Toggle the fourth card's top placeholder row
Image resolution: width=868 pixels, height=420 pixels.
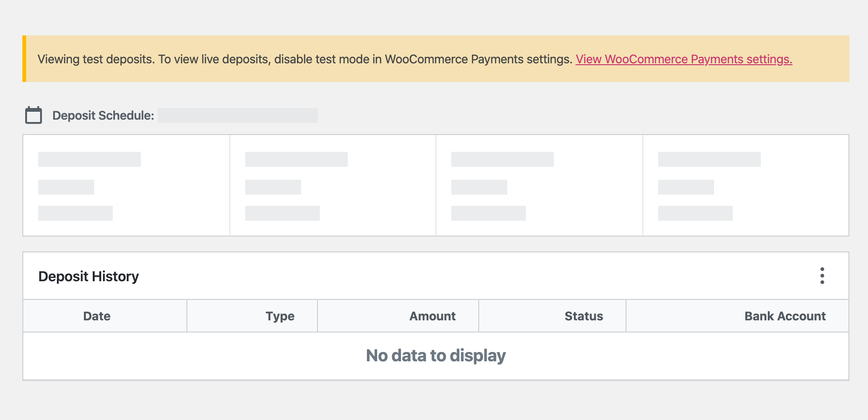[709, 160]
